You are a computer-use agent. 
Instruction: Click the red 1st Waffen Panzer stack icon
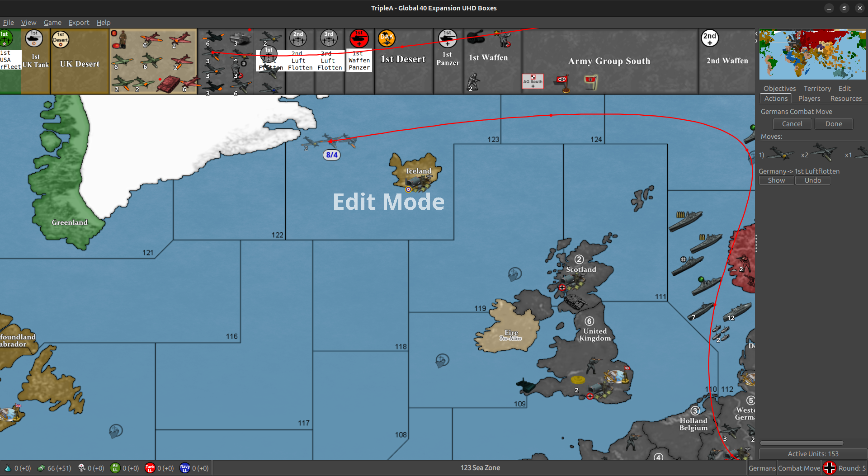point(359,38)
